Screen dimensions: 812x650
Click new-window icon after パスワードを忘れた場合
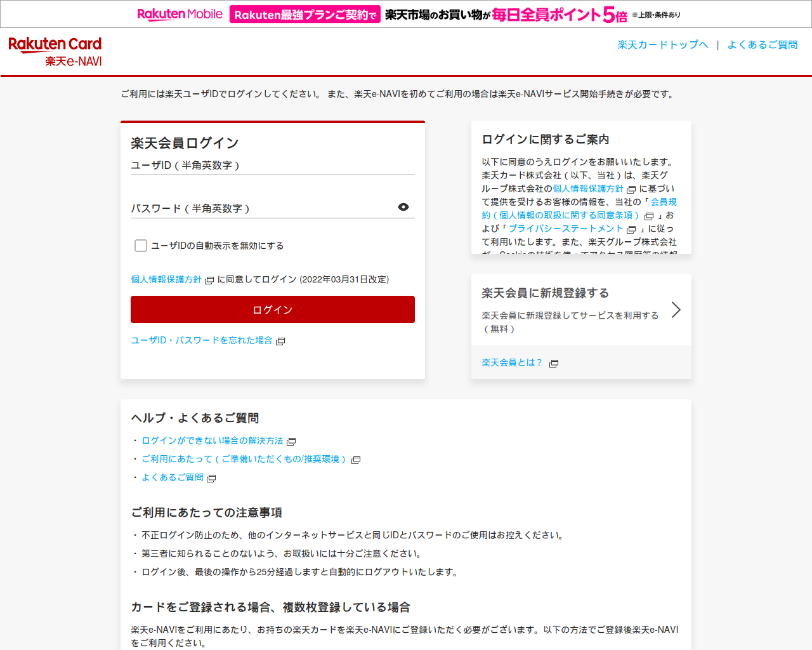280,341
